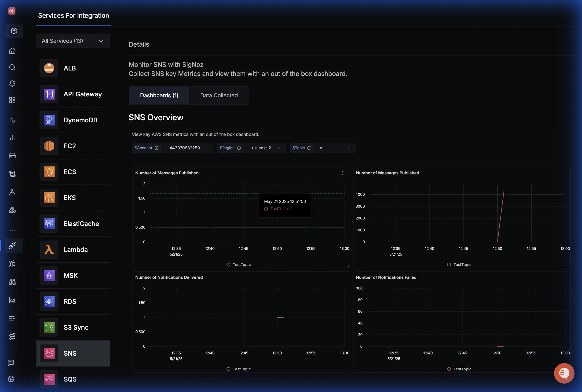This screenshot has width=582, height=392.
Task: Open the chat support bubble
Action: pos(564,373)
